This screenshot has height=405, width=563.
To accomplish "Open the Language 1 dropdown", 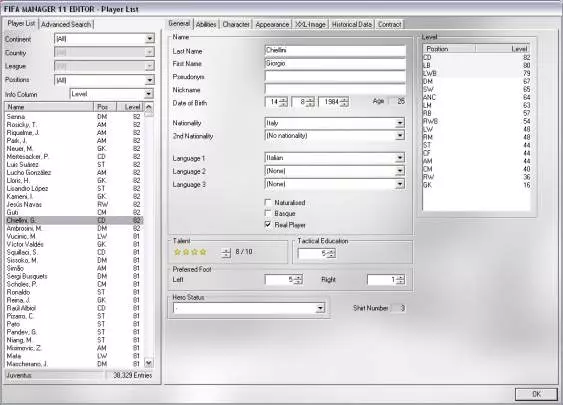I will 400,158.
